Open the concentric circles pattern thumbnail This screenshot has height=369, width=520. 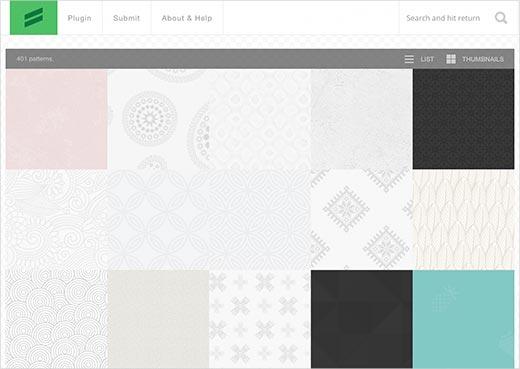[x=57, y=319]
